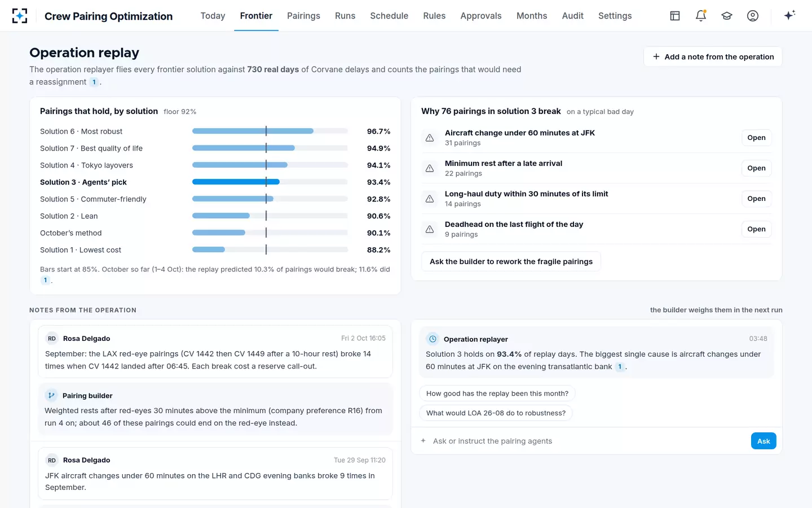Go to the Audit tab
Viewport: 812px width, 508px height.
click(572, 16)
